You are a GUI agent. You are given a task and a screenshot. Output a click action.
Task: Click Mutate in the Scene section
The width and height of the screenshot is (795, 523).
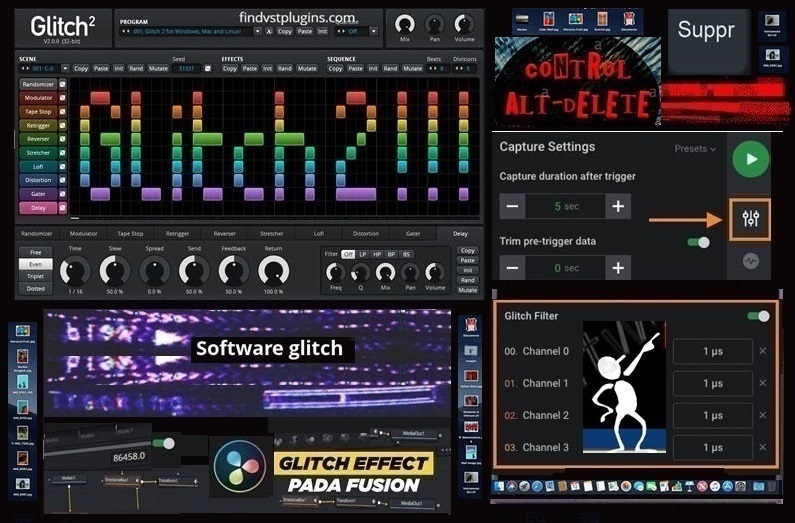[158, 68]
